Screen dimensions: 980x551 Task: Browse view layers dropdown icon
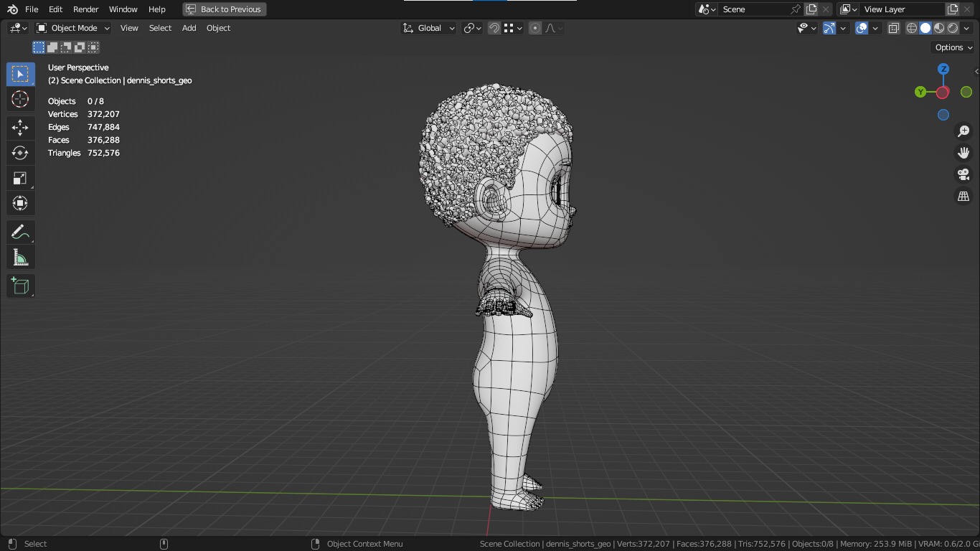point(848,9)
